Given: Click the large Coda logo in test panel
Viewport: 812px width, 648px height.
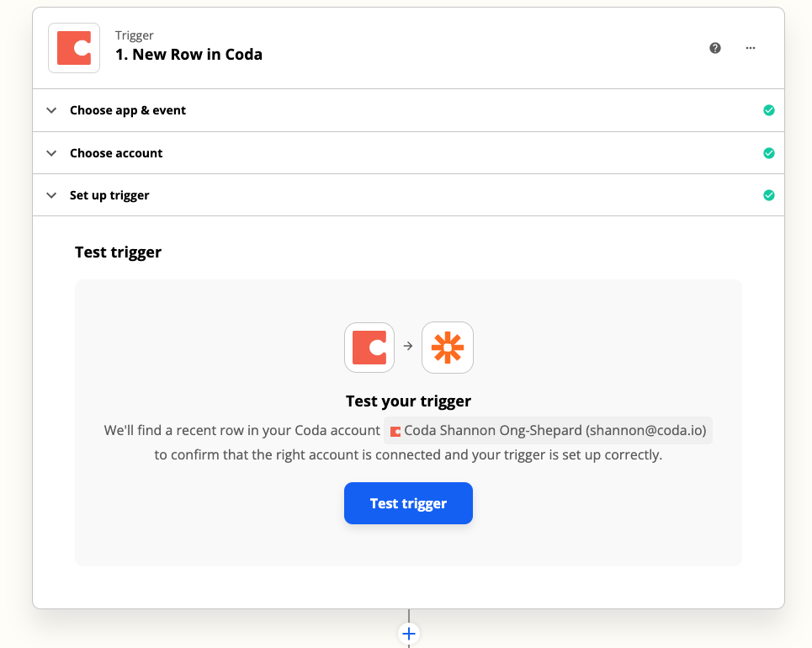Looking at the screenshot, I should [369, 347].
